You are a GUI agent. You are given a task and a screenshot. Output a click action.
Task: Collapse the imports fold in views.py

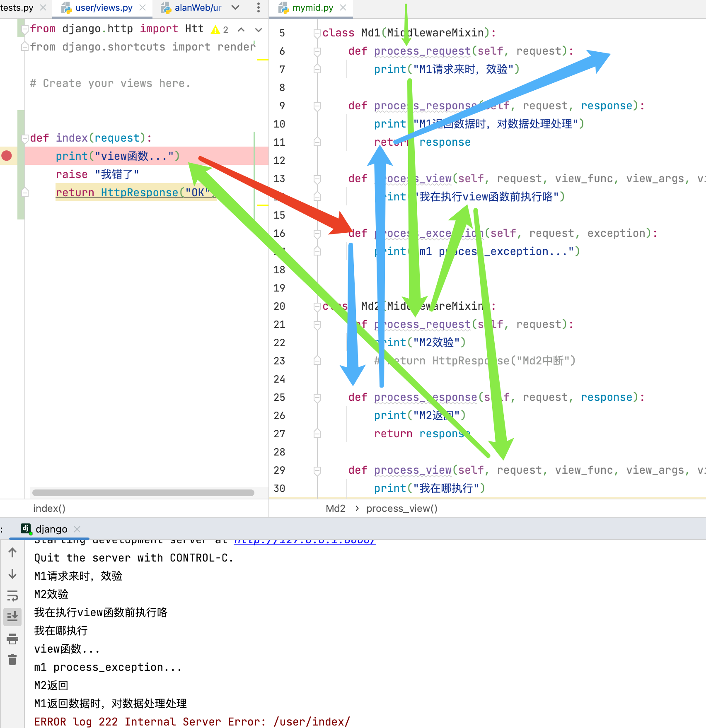pyautogui.click(x=25, y=29)
